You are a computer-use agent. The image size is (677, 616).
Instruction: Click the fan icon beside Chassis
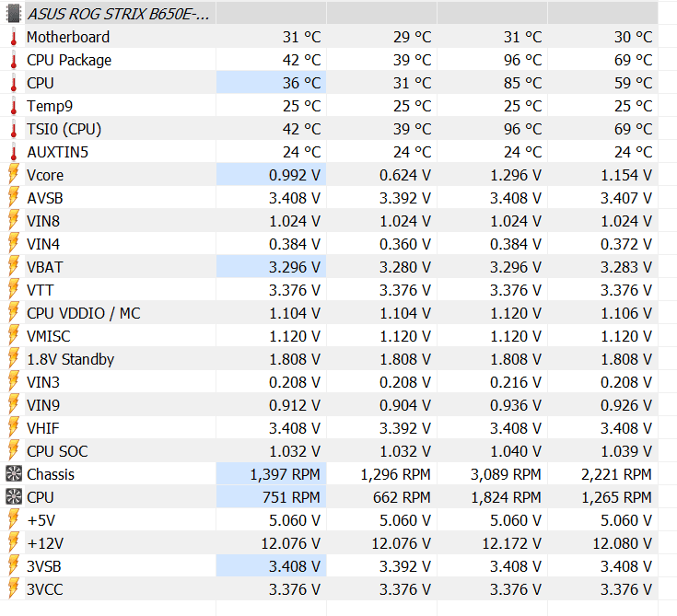[x=14, y=474]
